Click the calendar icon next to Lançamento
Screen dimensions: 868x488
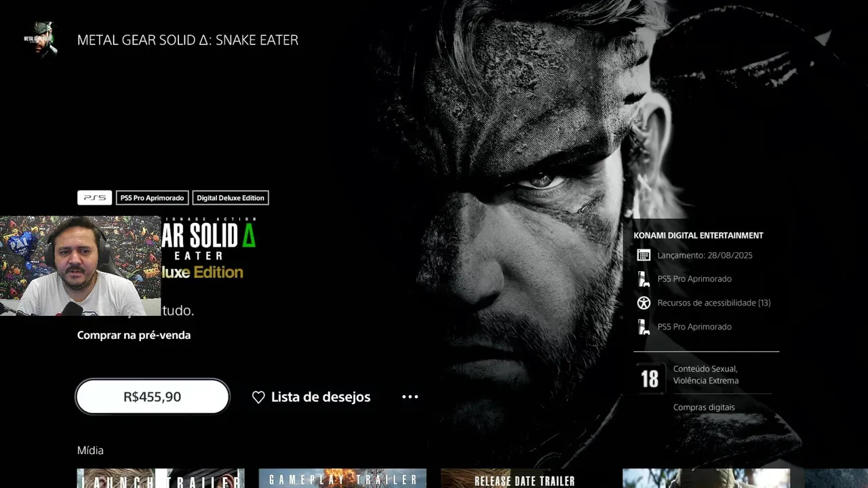point(644,256)
